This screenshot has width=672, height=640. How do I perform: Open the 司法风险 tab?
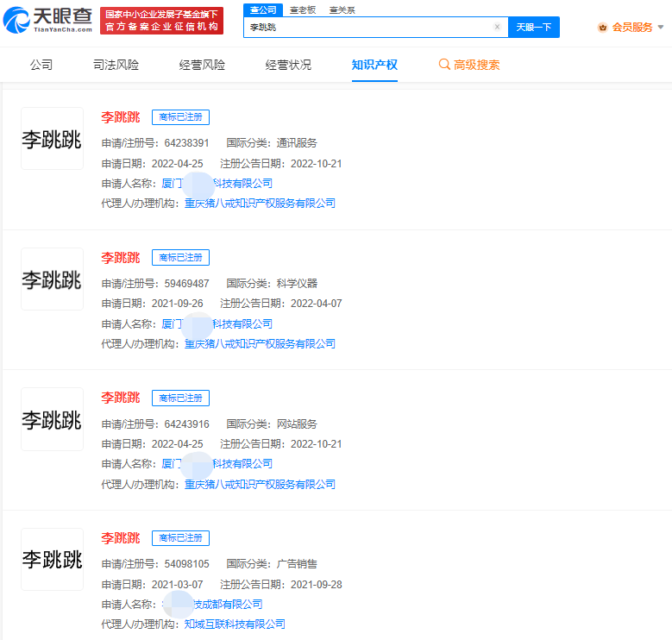116,65
